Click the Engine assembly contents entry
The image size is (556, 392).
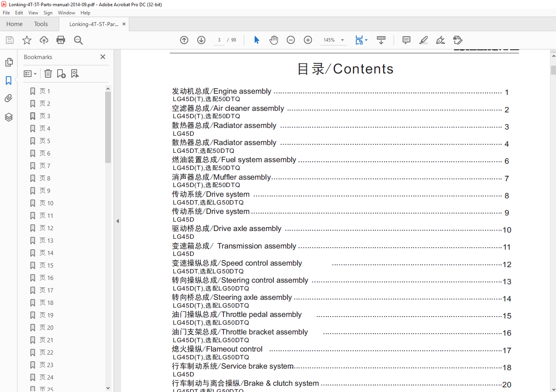(x=340, y=91)
